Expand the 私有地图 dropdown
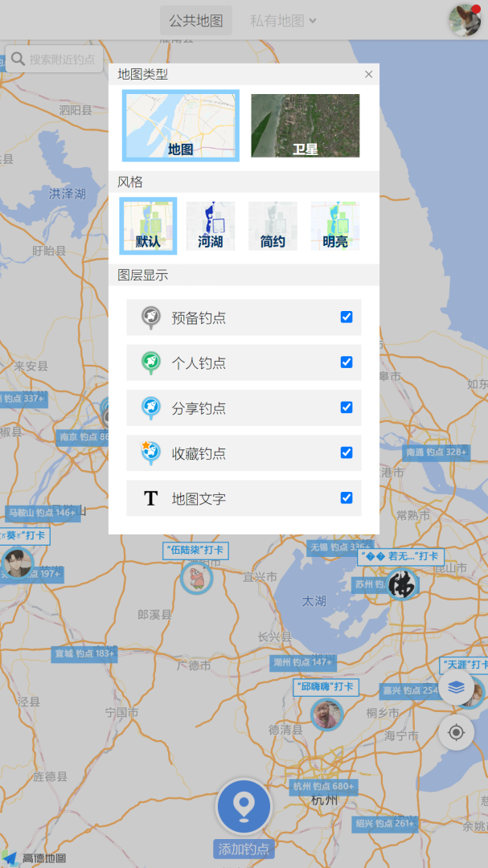 [283, 21]
